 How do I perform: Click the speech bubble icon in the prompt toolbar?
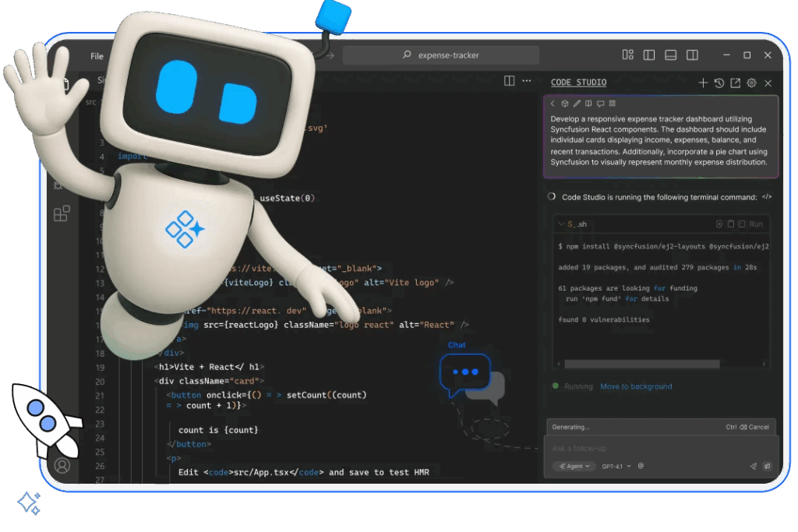tap(601, 104)
